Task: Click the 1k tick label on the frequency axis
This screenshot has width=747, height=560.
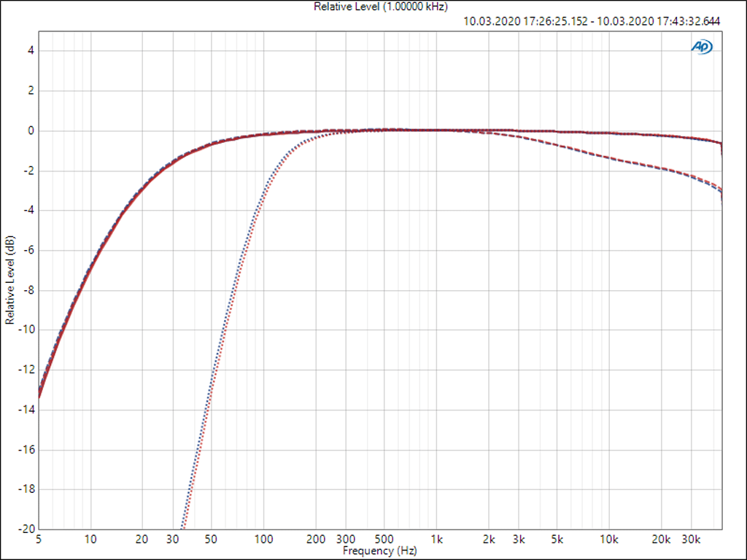Action: 436,541
